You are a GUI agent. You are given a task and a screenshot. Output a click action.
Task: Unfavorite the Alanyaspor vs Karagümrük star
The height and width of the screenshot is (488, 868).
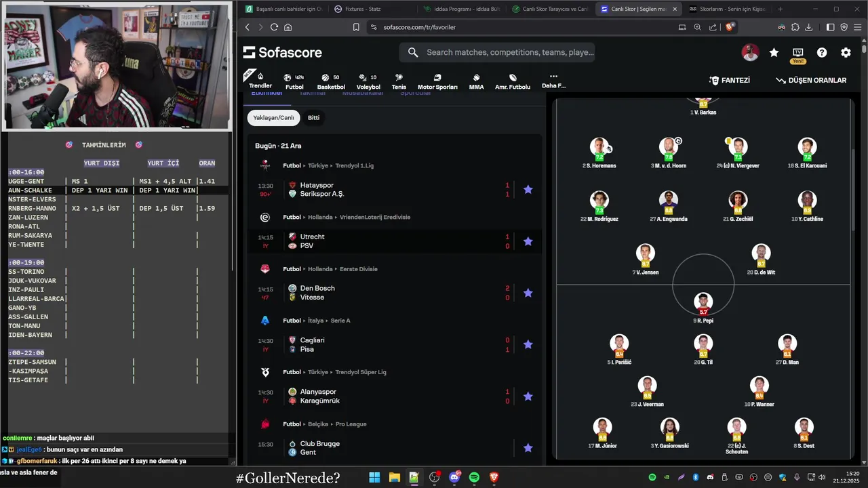click(x=528, y=396)
